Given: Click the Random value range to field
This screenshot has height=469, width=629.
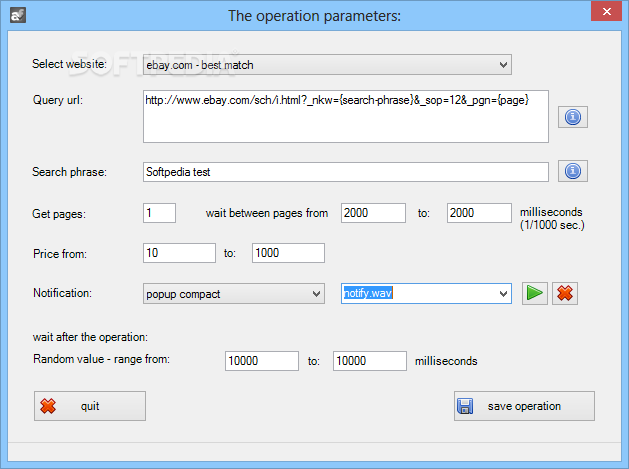Looking at the screenshot, I should 369,361.
